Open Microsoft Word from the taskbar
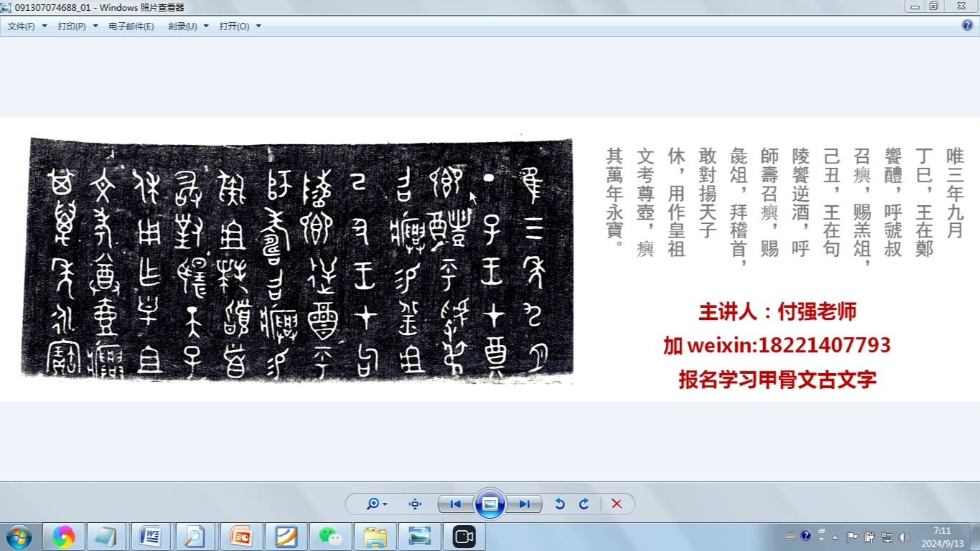 coord(150,537)
